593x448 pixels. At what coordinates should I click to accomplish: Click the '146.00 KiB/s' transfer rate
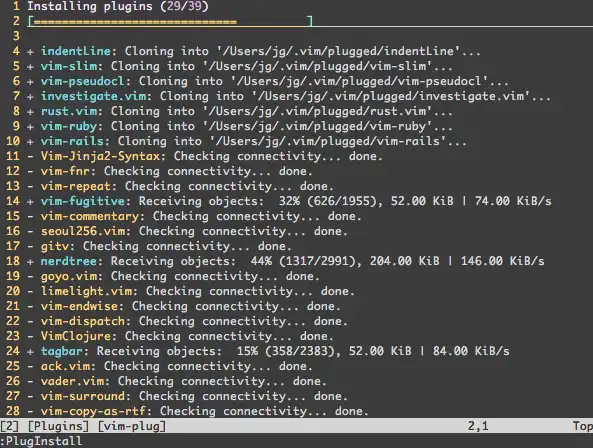pyautogui.click(x=502, y=261)
